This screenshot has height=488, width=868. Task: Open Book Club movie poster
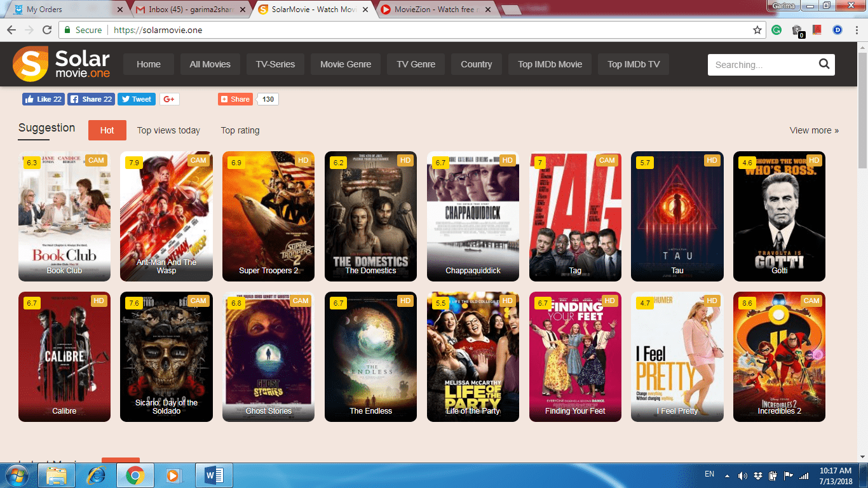tap(64, 216)
